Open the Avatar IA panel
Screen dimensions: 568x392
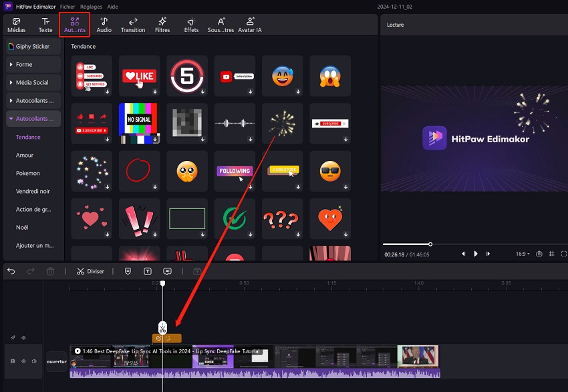click(250, 25)
